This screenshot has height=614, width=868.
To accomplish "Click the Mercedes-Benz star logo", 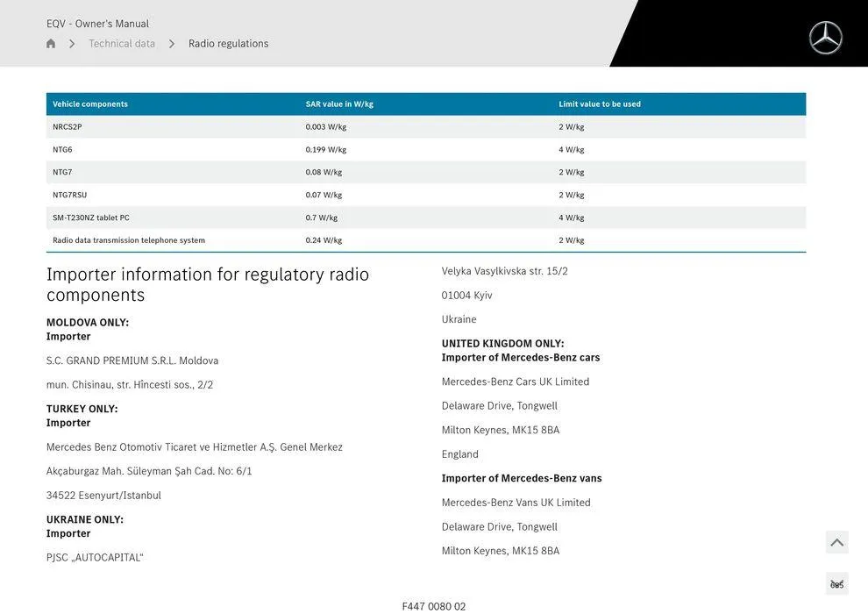I will (825, 39).
